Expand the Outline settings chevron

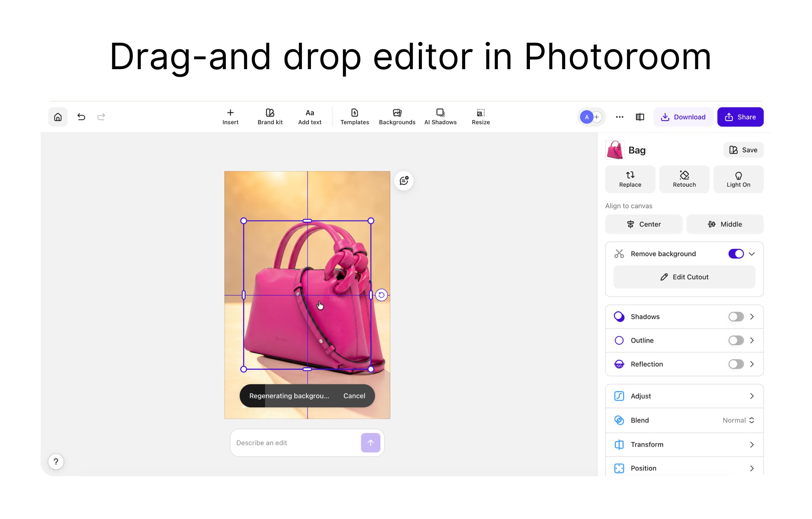[752, 340]
